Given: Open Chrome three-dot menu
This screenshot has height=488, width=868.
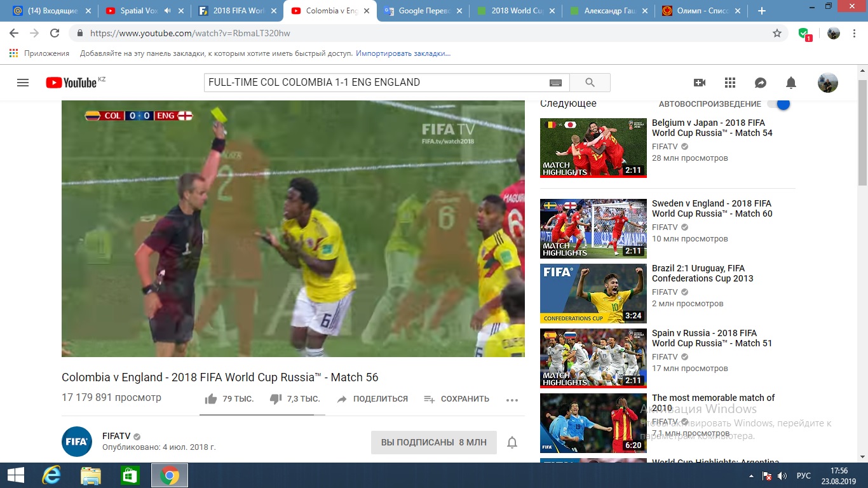Looking at the screenshot, I should tap(855, 33).
